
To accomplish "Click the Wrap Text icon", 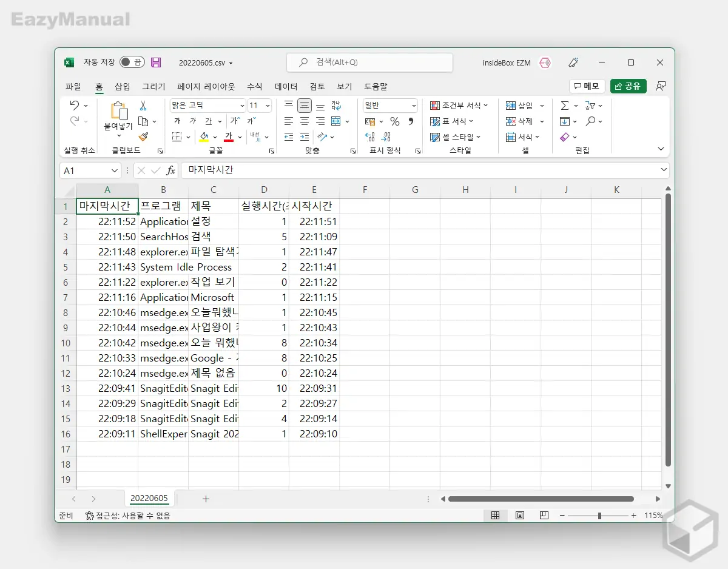I will point(336,106).
